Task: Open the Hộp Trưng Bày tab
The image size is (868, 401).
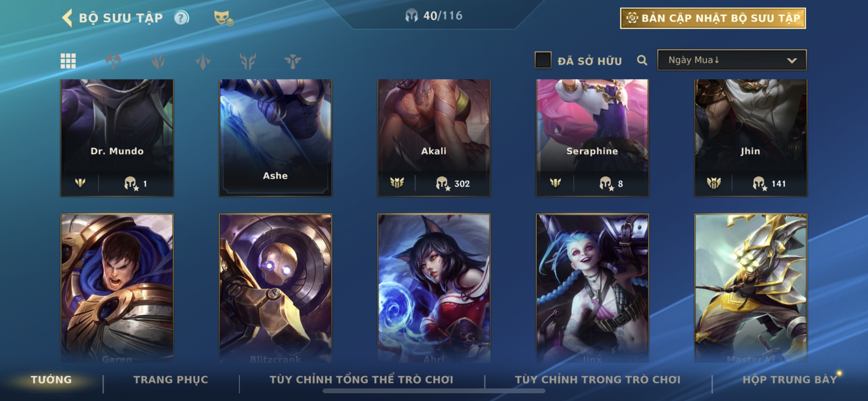Action: pos(790,379)
